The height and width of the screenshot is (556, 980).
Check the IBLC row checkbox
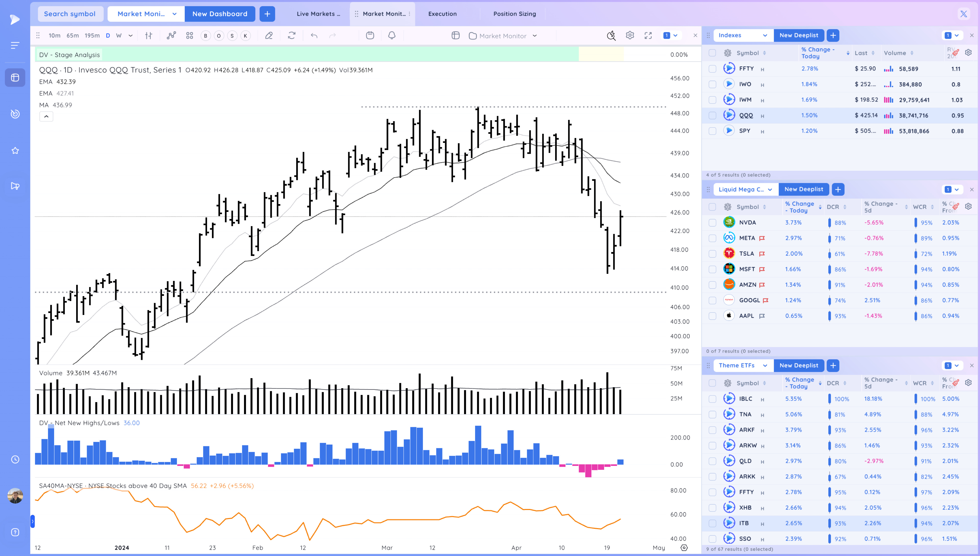tap(712, 399)
